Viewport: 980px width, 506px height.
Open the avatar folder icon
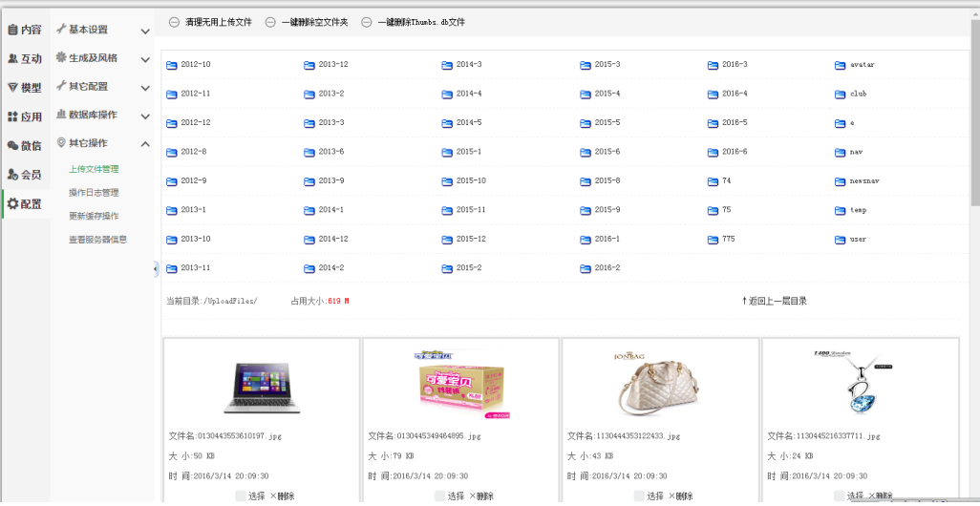point(841,65)
